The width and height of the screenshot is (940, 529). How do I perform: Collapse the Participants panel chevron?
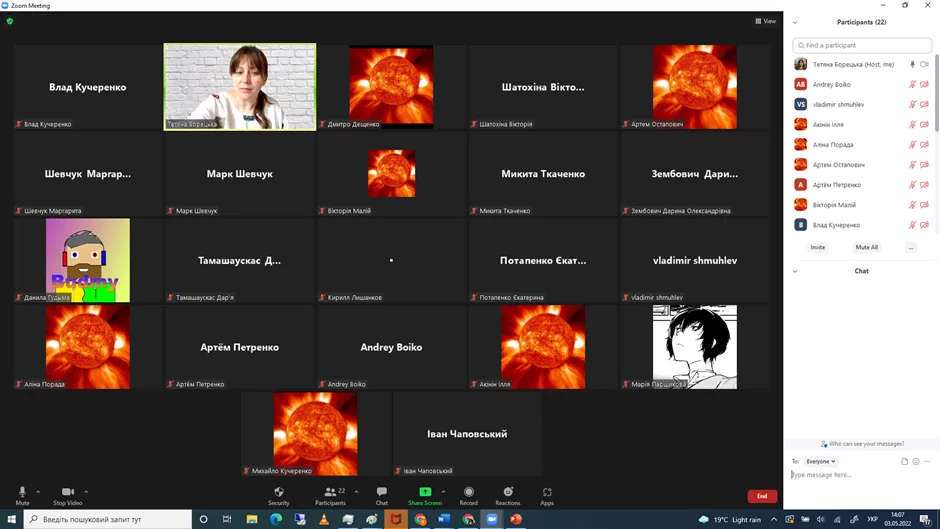(x=795, y=22)
